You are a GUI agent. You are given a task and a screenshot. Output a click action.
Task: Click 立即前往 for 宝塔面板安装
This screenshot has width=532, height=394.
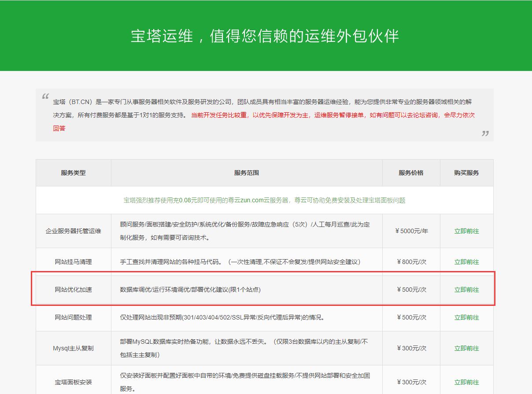pos(466,382)
